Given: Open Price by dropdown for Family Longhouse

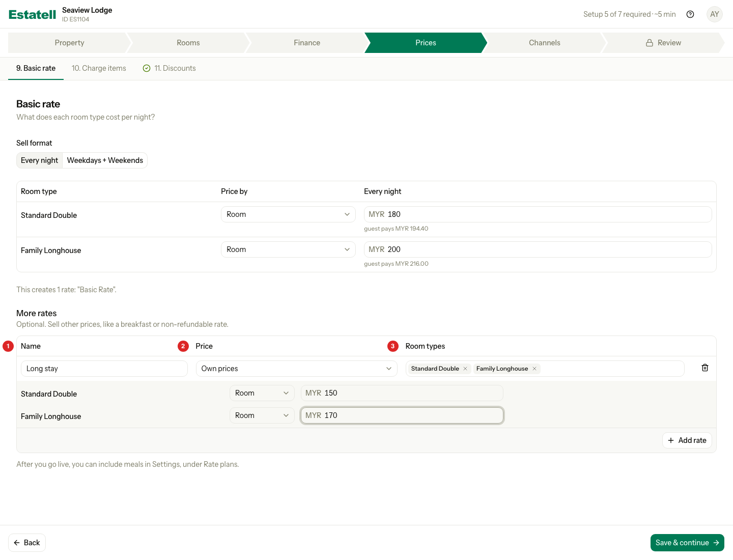Looking at the screenshot, I should tap(288, 249).
